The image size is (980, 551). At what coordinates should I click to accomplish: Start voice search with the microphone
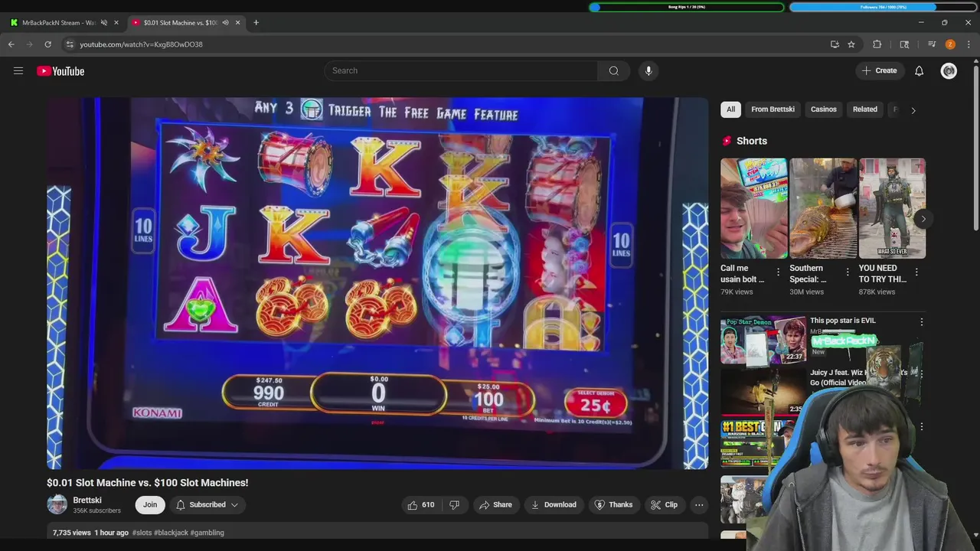648,70
